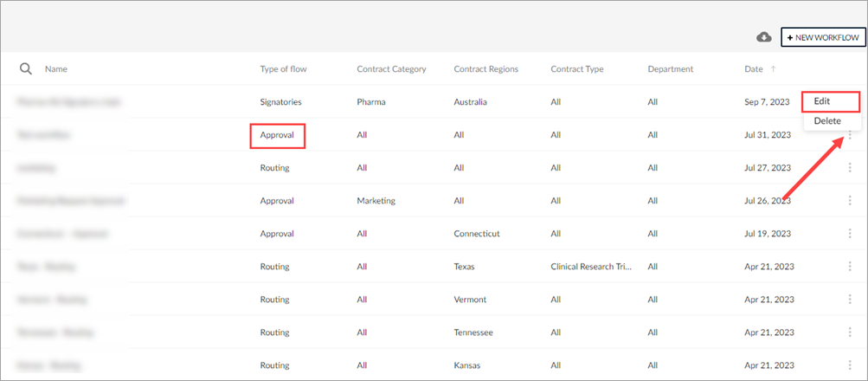Open the kebab menu for Tennessee row
Viewport: 868px width, 381px height.
pyautogui.click(x=850, y=333)
